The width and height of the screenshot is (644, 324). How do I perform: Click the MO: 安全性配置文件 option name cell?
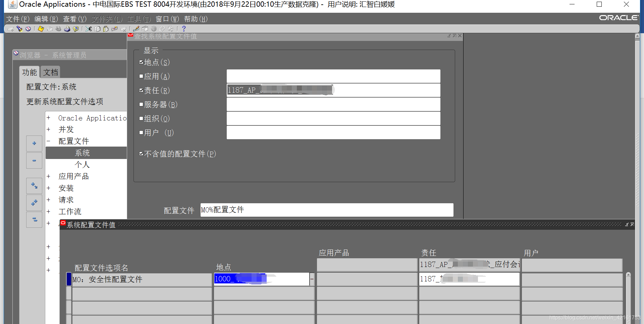click(x=142, y=279)
